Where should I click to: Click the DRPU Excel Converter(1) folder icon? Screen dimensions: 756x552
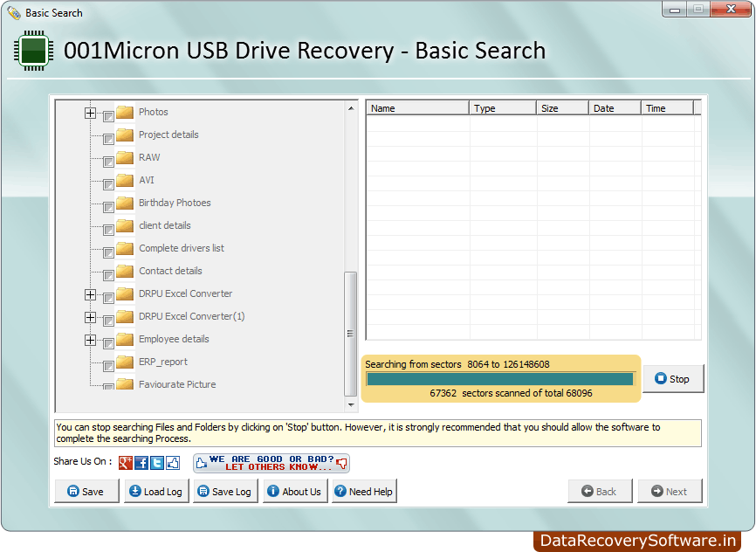click(125, 316)
